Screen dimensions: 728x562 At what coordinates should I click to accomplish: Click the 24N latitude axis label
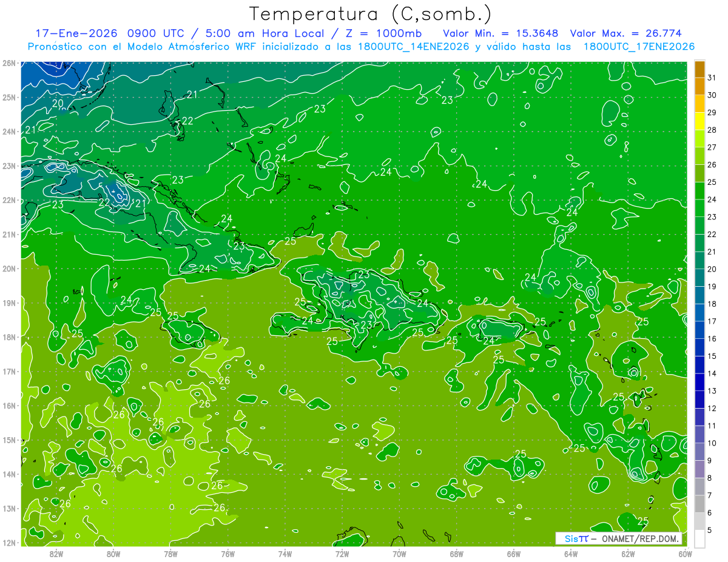[x=8, y=132]
